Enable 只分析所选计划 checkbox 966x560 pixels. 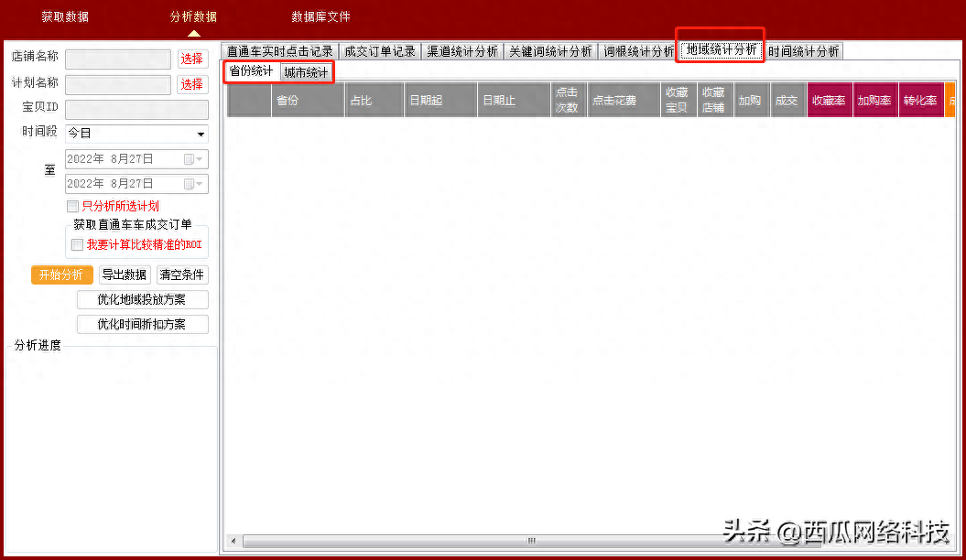73,207
